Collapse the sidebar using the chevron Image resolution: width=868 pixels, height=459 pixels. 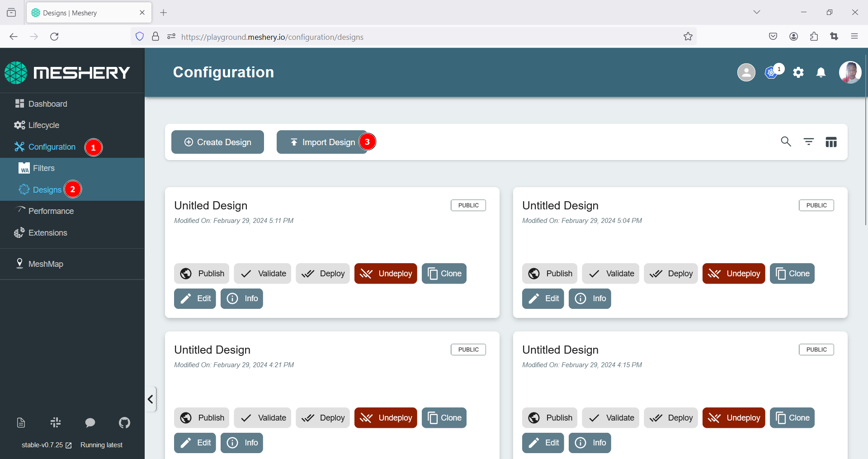(151, 399)
